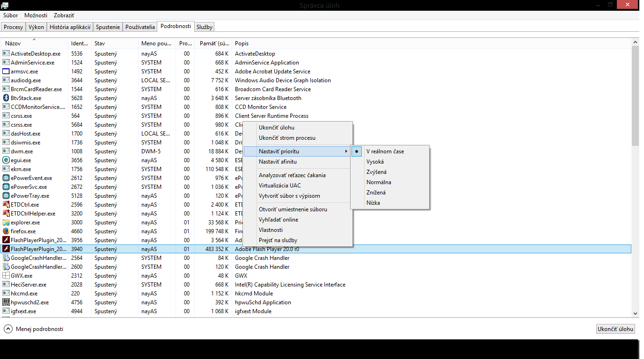Click the ePowerEvent.exe process icon
The width and height of the screenshot is (644, 359).
coord(6,178)
